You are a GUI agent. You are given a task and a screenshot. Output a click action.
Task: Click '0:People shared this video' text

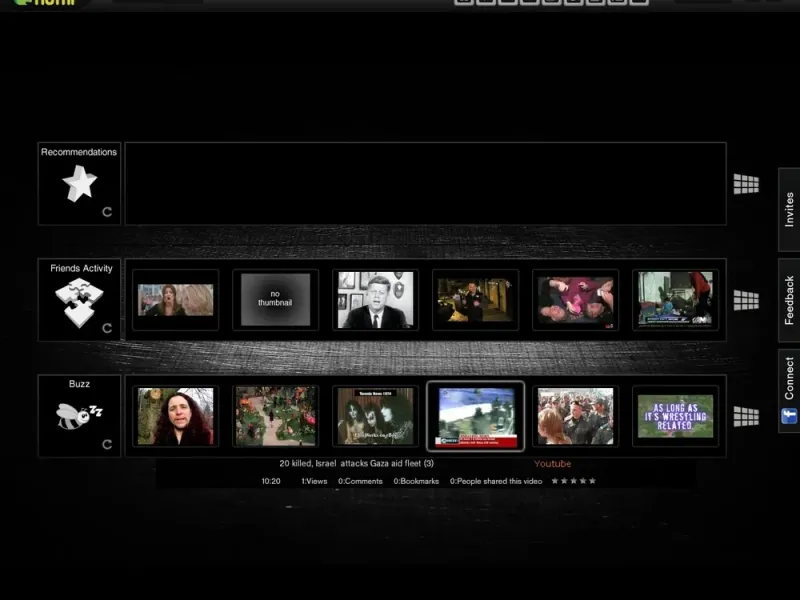pos(496,481)
